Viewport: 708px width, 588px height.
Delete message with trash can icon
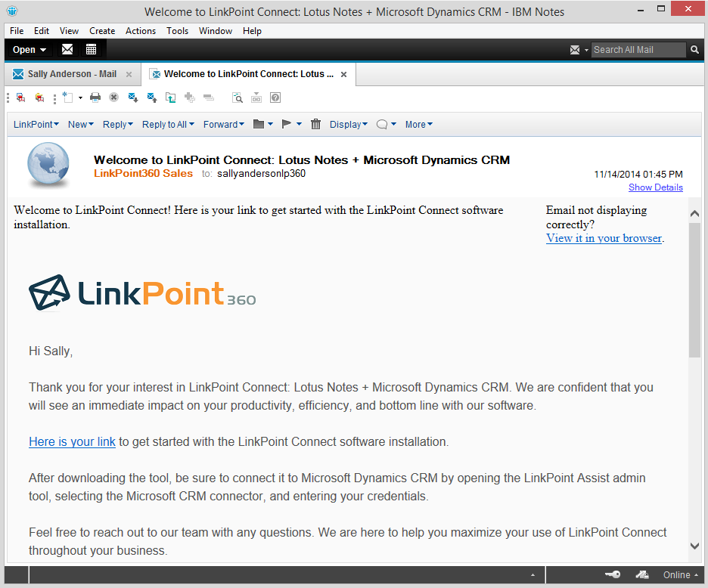(x=315, y=124)
